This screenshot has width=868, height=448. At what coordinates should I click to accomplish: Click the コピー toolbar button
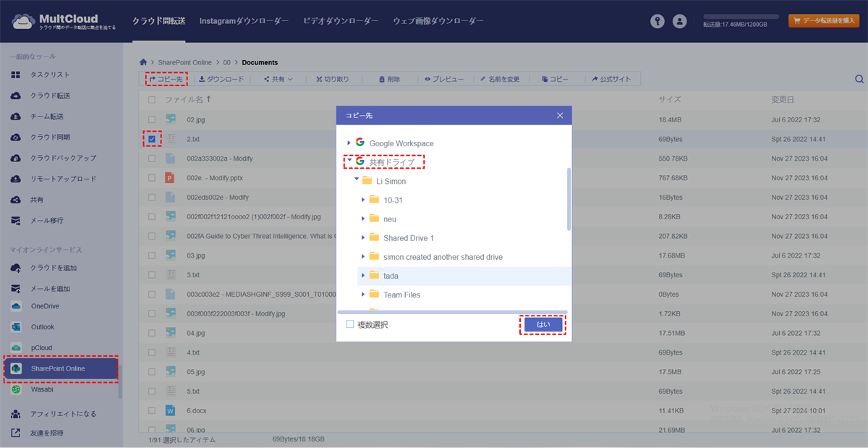554,79
